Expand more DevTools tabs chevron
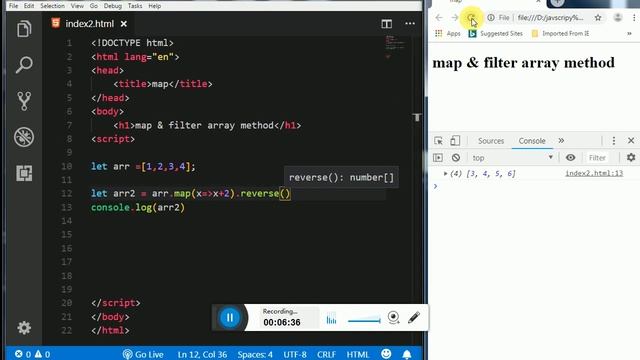Screen dimensions: 640x360 point(561,141)
